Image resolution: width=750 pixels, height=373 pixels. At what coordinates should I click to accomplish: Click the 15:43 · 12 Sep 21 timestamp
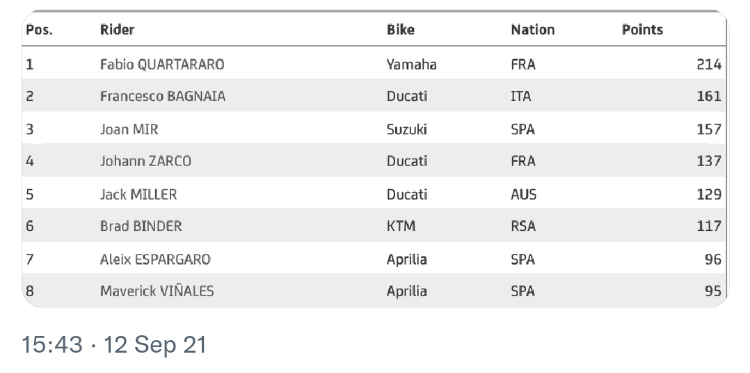tap(114, 345)
